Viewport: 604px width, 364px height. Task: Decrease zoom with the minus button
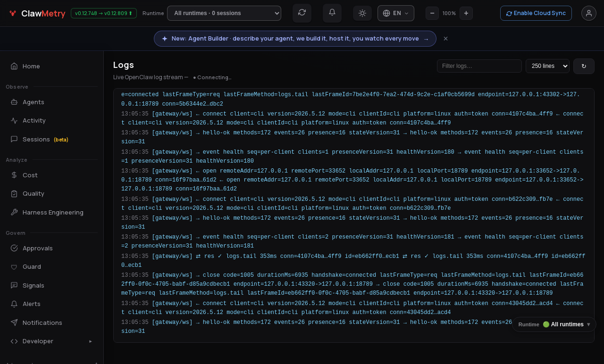point(432,13)
